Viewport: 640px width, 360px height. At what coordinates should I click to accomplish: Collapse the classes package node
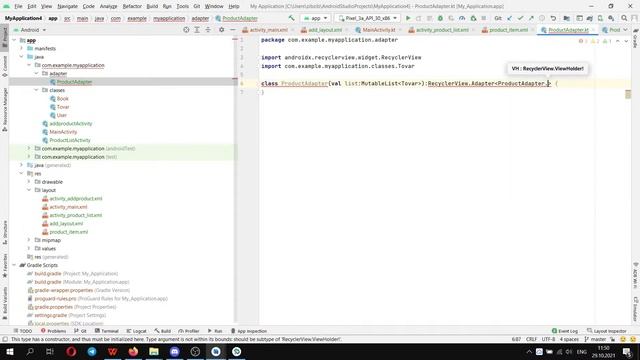(x=36, y=90)
